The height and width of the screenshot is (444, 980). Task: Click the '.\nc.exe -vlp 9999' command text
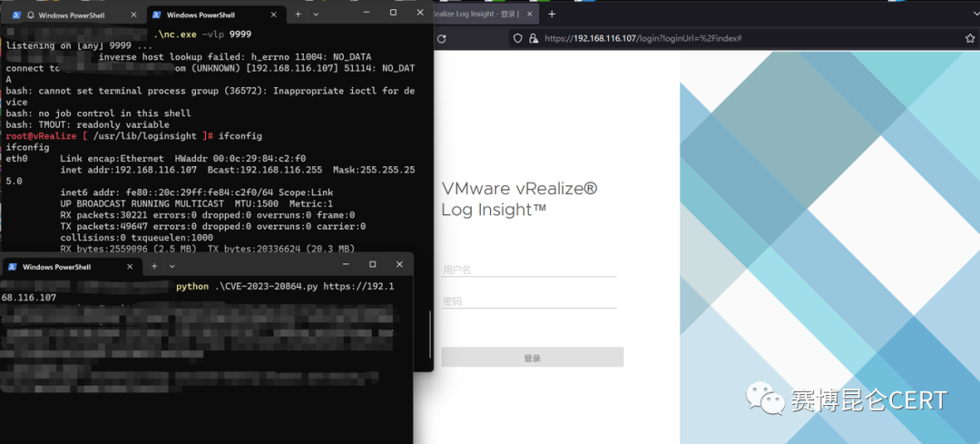(x=203, y=35)
